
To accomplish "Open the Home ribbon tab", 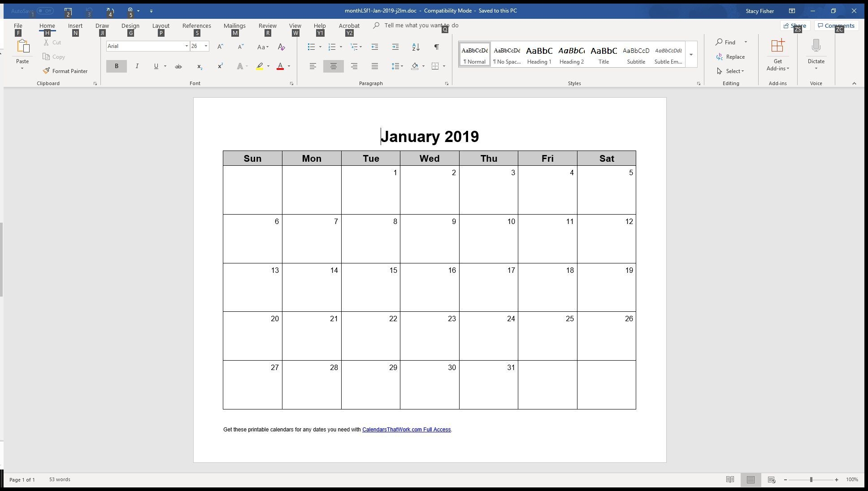I will point(47,25).
